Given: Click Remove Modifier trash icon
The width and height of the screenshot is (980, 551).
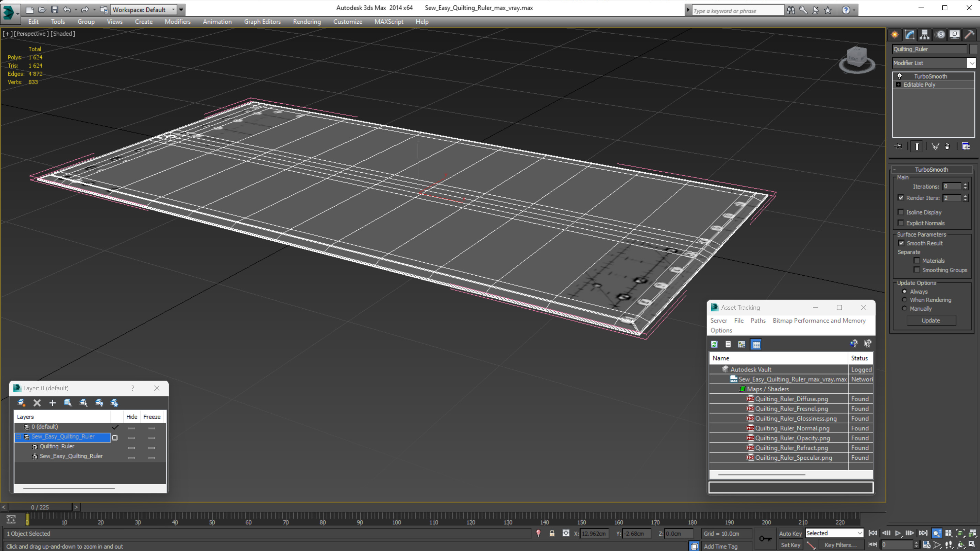Looking at the screenshot, I should [947, 146].
